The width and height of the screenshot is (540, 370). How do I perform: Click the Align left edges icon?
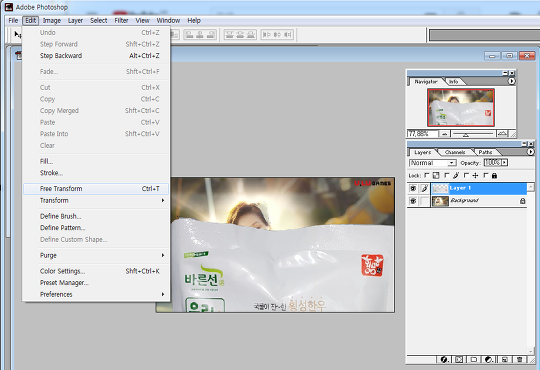point(189,34)
